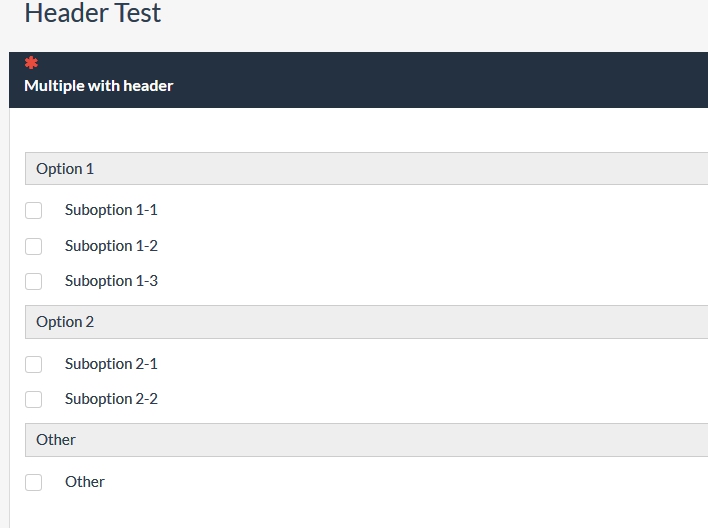Viewport: 708px width, 528px height.
Task: Click the Suboption 1-2 label text
Action: point(111,246)
